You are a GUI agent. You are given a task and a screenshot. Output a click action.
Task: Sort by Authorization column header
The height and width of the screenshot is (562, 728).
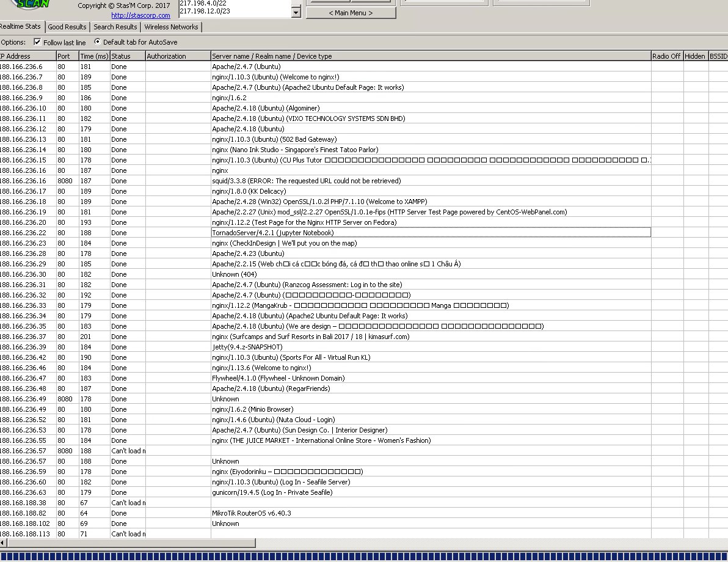coord(178,56)
